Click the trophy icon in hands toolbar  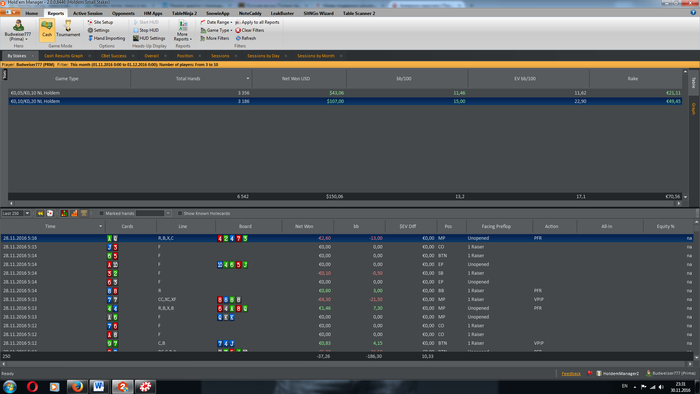tap(83, 213)
